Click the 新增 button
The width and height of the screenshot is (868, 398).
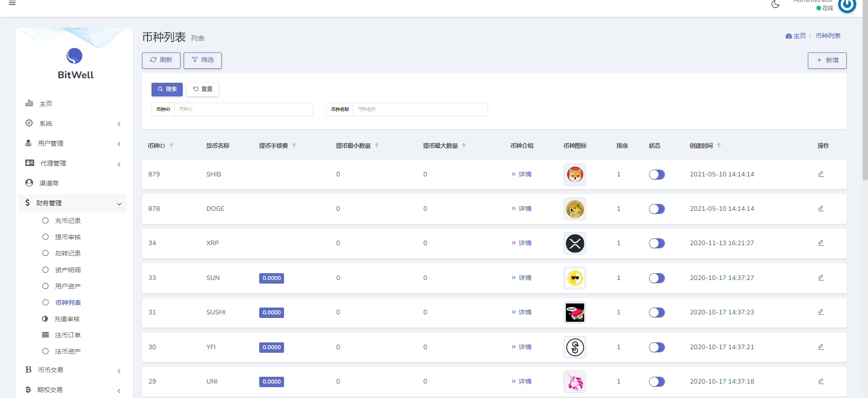(827, 60)
